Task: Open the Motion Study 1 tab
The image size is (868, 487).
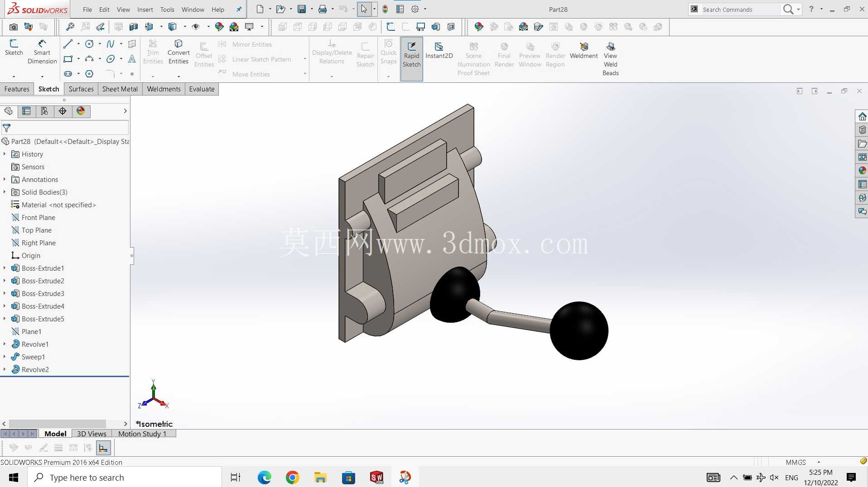Action: coord(142,434)
